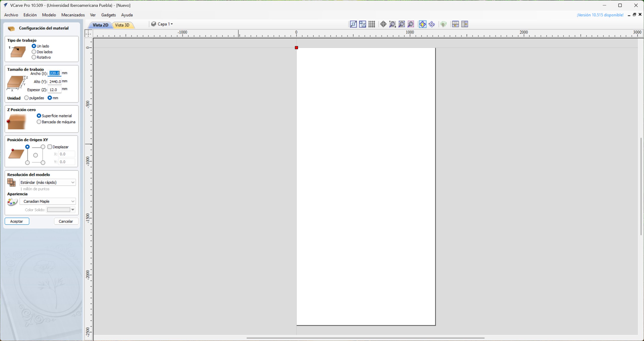Click the Aceptar button
The height and width of the screenshot is (341, 644).
pyautogui.click(x=17, y=221)
